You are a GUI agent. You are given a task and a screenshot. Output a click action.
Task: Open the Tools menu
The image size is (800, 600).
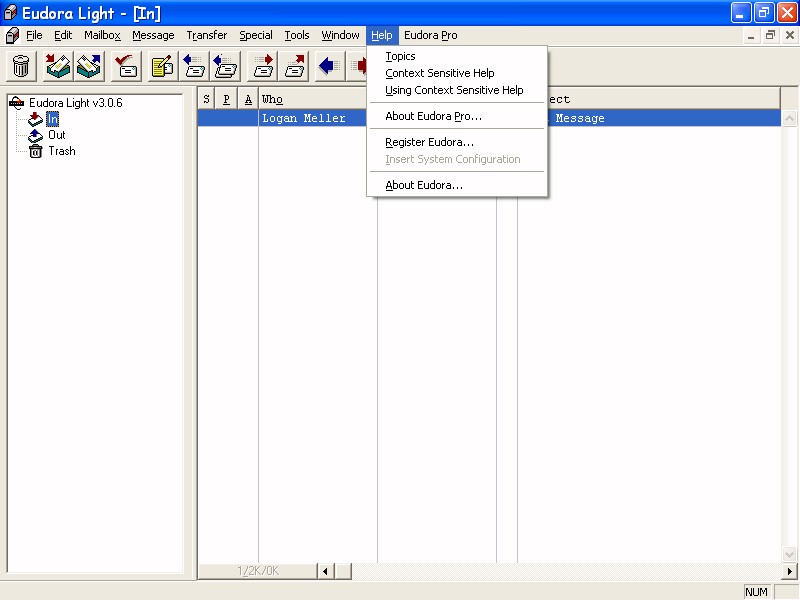297,35
